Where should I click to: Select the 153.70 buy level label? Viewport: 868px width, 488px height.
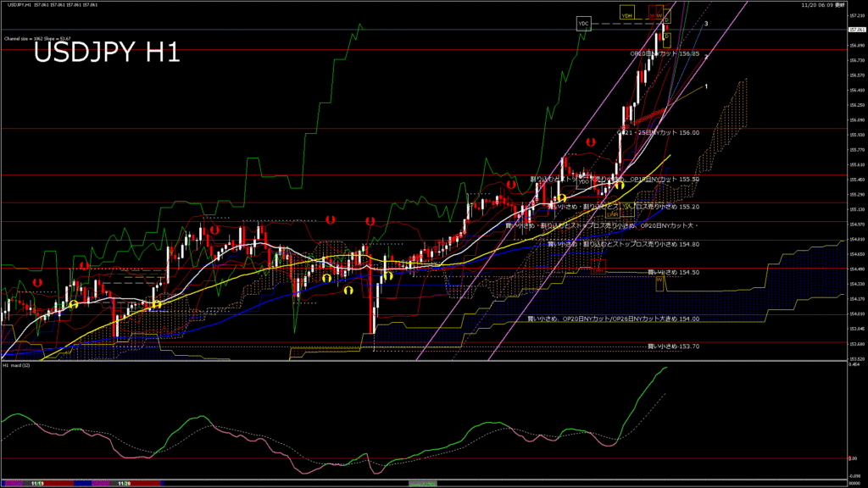pyautogui.click(x=673, y=346)
